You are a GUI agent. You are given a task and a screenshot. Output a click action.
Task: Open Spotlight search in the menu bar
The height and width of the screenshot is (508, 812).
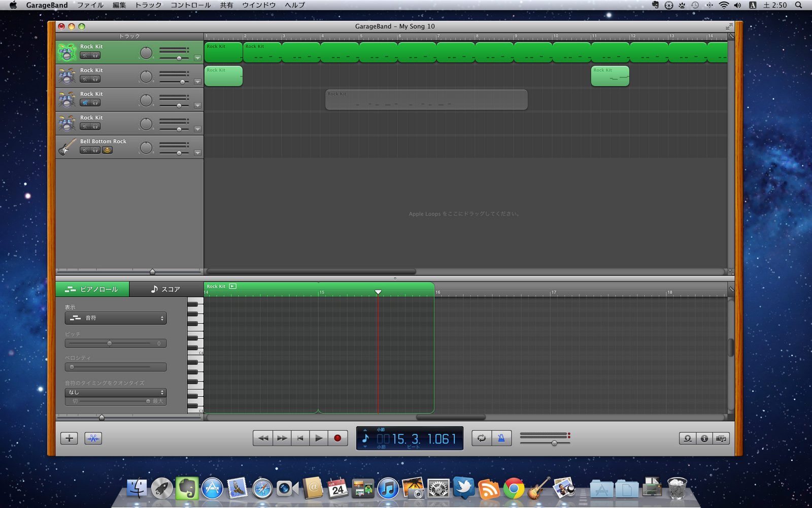(x=798, y=5)
